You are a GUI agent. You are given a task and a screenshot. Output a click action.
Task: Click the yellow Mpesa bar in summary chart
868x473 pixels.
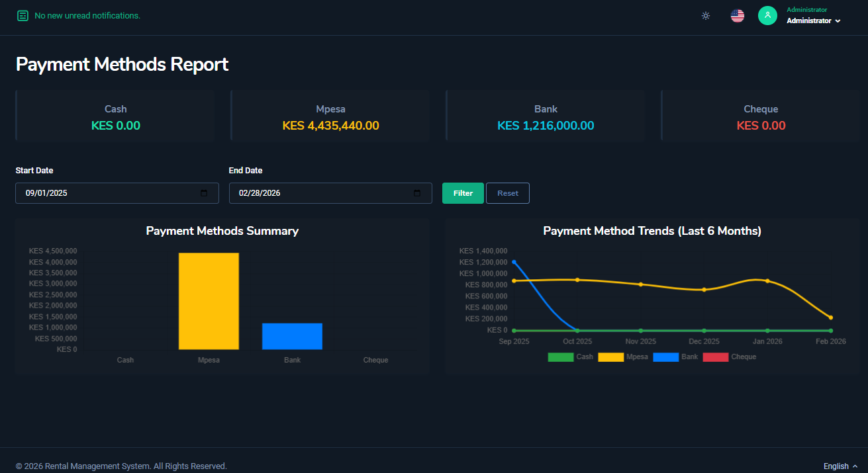tap(209, 301)
